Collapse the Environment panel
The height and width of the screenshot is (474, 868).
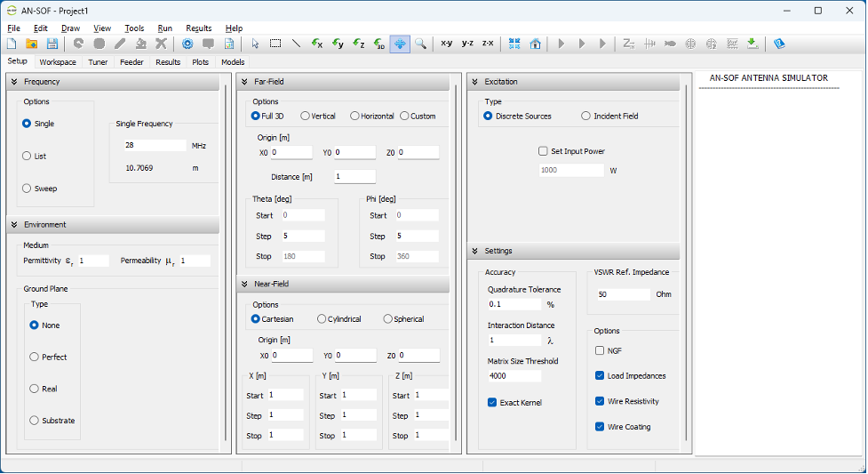point(15,224)
